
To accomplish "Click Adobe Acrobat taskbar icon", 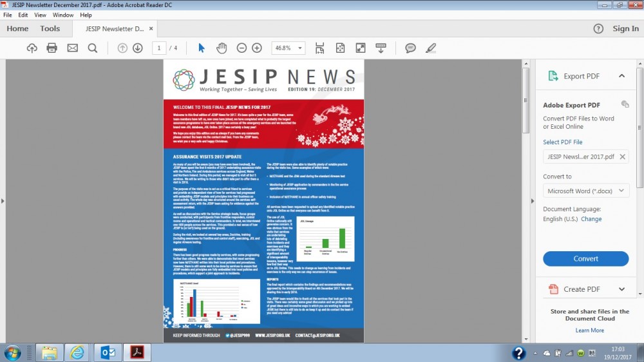I will [x=137, y=352].
